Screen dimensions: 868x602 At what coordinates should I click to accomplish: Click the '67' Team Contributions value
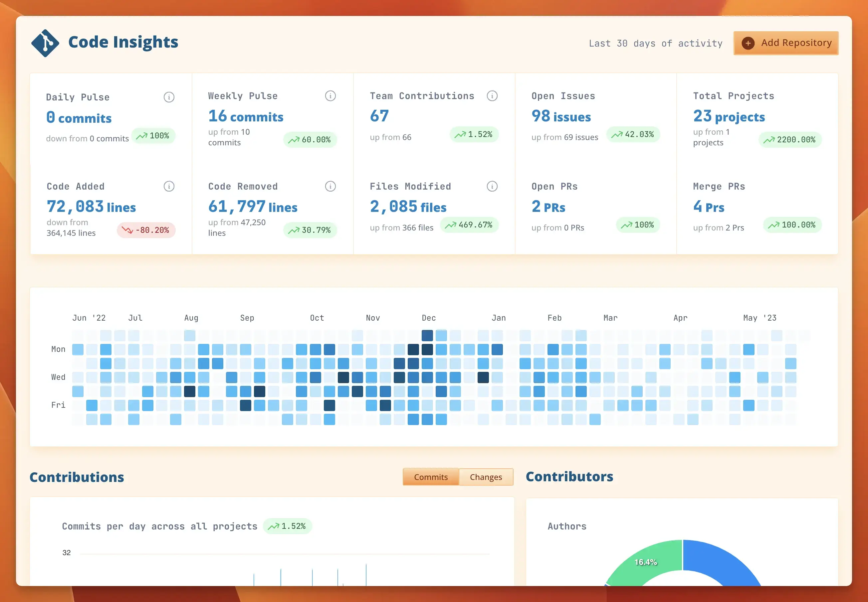379,116
